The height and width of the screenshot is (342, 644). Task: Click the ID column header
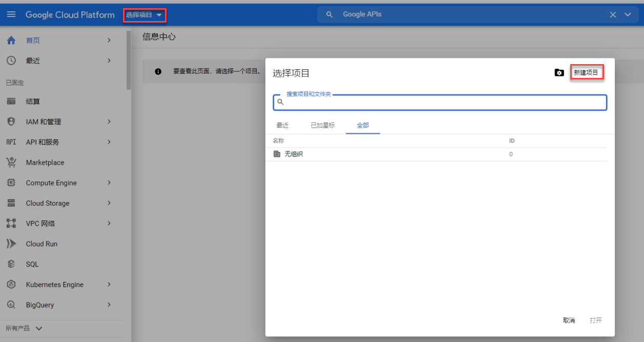[x=512, y=140]
